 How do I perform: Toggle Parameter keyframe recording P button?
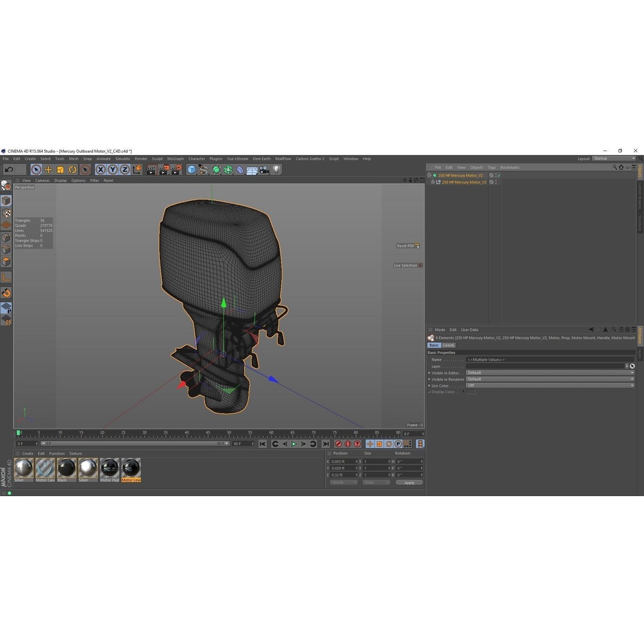398,444
